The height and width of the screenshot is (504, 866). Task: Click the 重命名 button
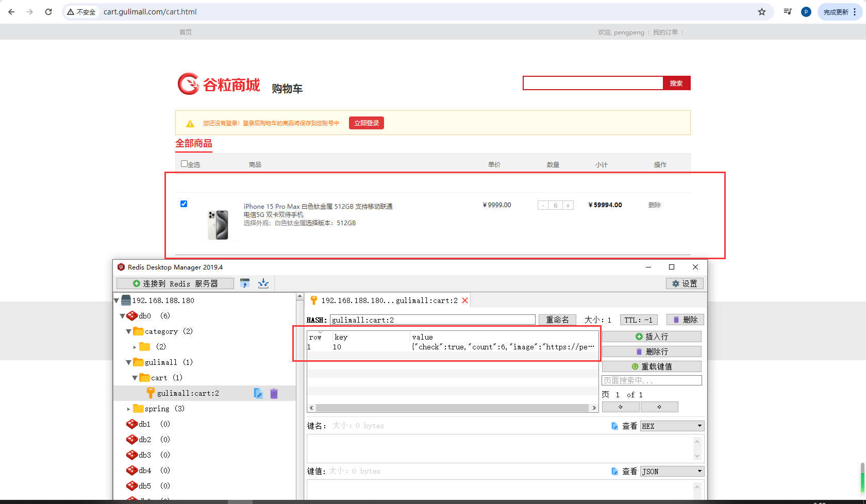pyautogui.click(x=557, y=320)
